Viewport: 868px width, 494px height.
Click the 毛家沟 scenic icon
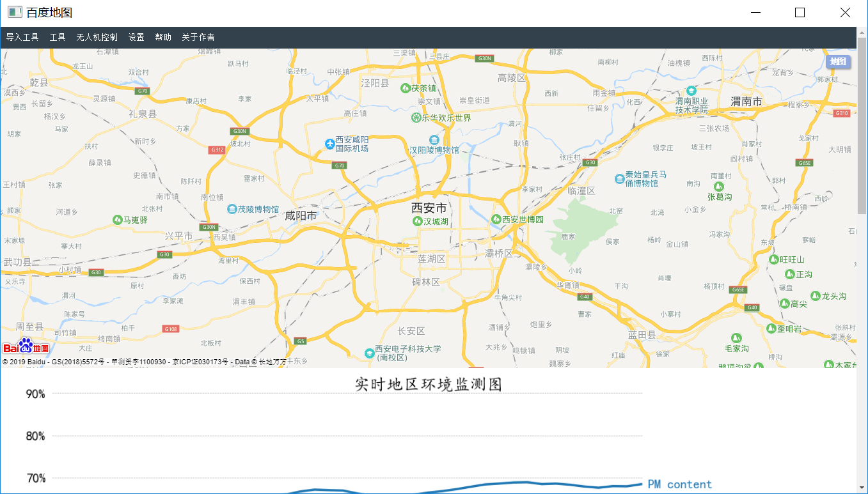736,337
